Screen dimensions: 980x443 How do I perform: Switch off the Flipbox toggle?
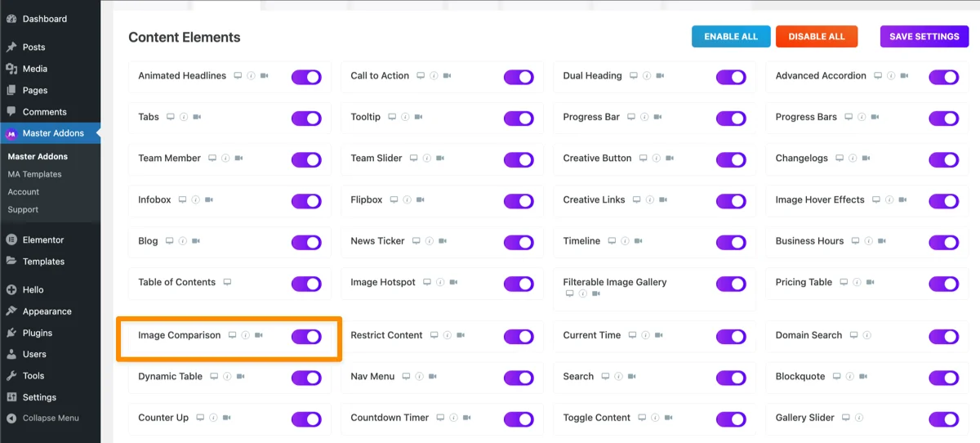tap(519, 201)
